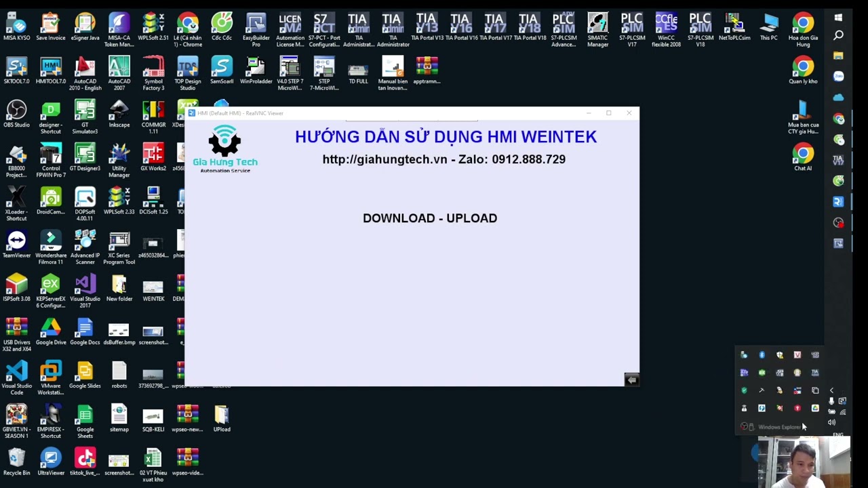Open Wondershare Filmora 11 icon
This screenshot has width=868, height=488.
pos(51,247)
